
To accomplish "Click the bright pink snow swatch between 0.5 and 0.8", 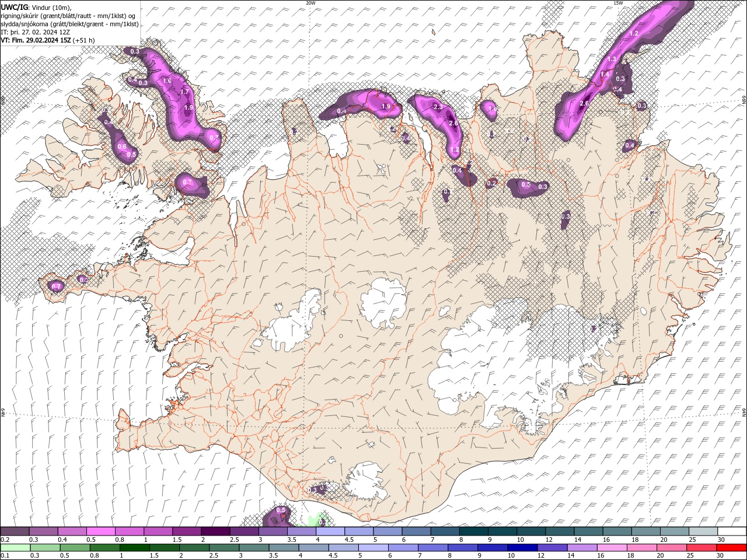I will click(x=101, y=531).
